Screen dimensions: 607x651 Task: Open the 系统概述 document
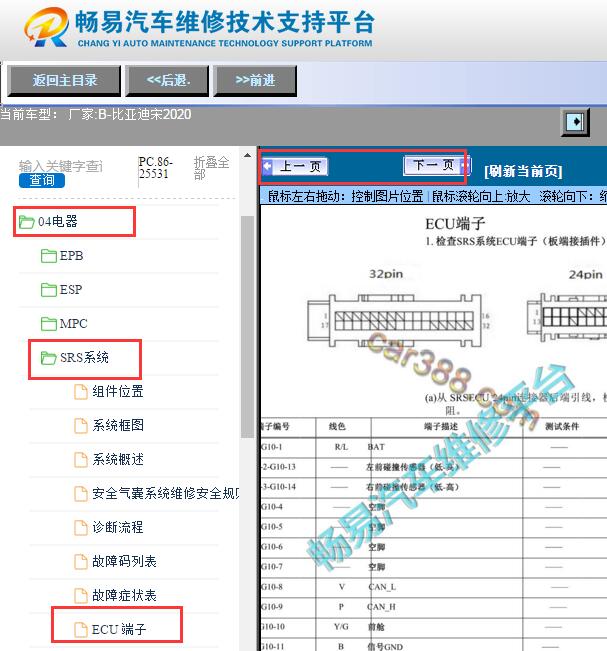(x=118, y=460)
